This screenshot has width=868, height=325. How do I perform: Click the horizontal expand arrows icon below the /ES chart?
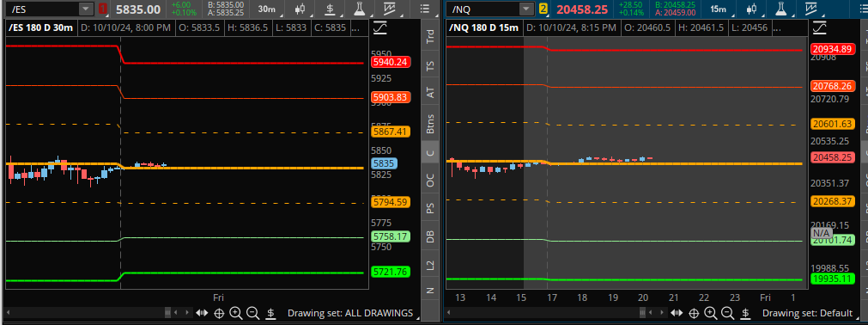[x=202, y=313]
